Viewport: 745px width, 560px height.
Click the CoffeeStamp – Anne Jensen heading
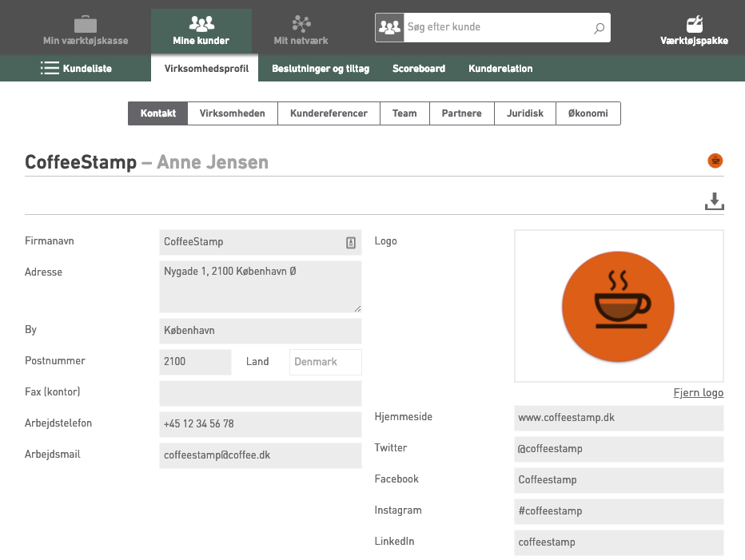pos(146,162)
